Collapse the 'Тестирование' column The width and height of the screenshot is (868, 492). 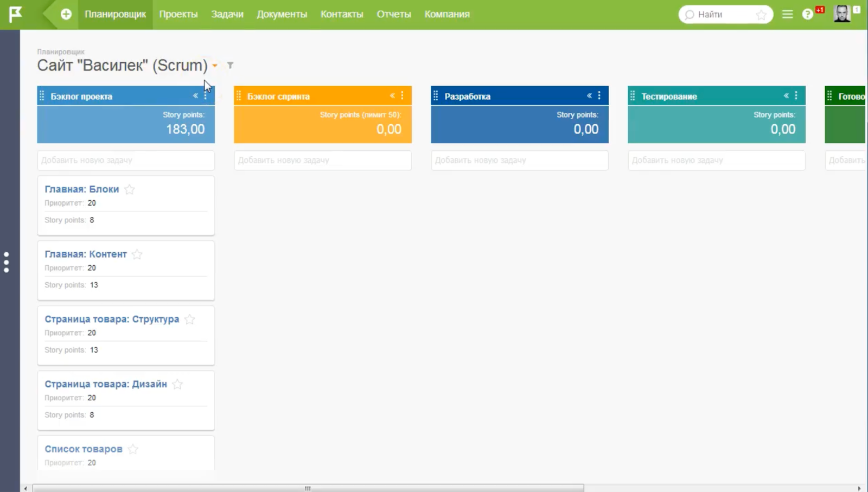click(x=786, y=96)
